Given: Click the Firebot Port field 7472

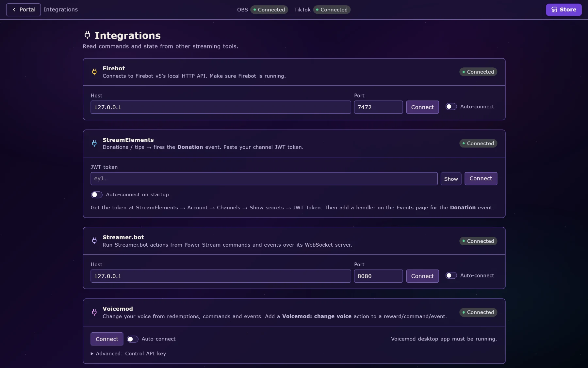Looking at the screenshot, I should coord(378,107).
